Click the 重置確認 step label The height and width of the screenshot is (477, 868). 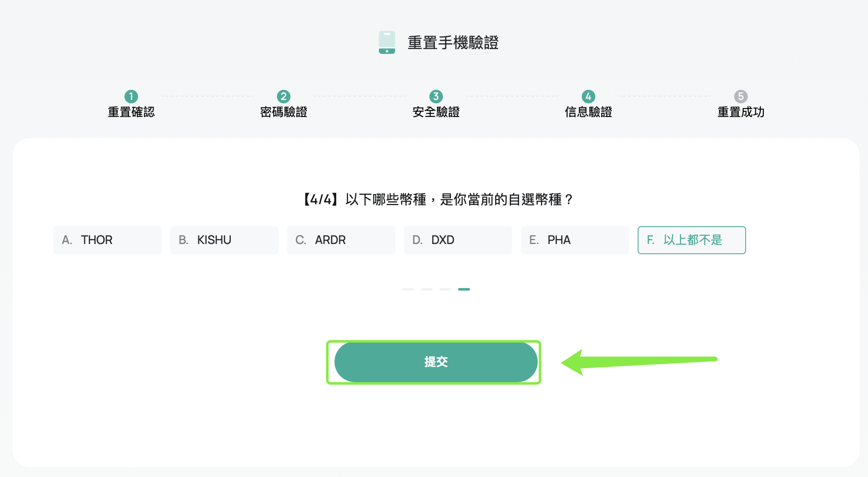tap(131, 112)
